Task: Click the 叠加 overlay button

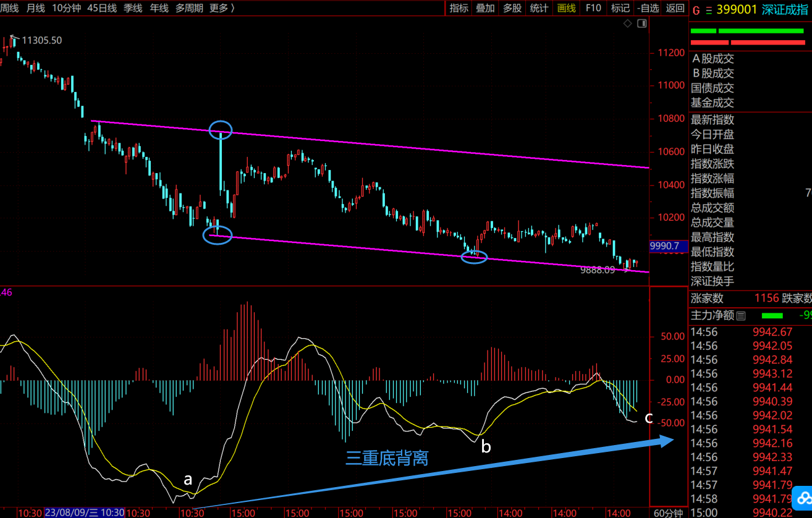Action: click(485, 8)
